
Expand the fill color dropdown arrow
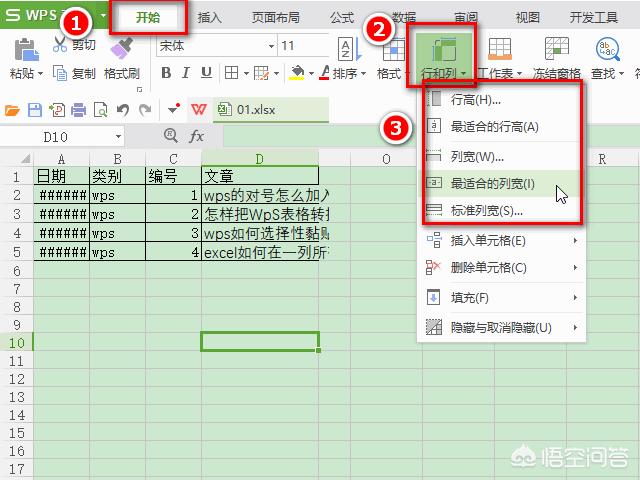(x=311, y=73)
